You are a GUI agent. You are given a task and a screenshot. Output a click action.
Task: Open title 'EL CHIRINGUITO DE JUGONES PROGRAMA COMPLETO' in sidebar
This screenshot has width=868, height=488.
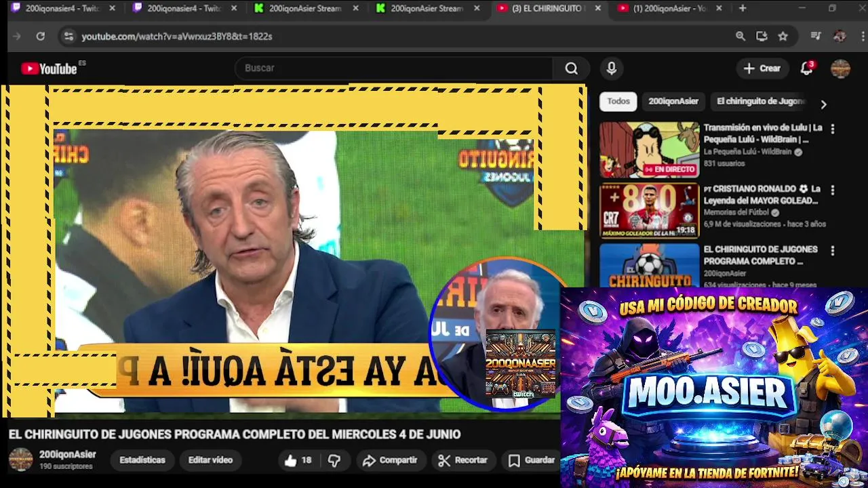click(x=760, y=255)
